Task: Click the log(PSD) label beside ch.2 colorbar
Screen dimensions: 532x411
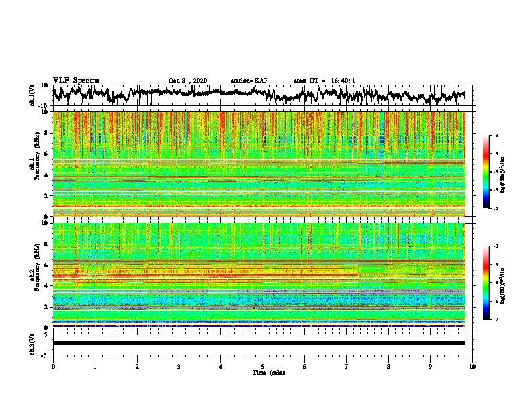Action: click(x=503, y=285)
